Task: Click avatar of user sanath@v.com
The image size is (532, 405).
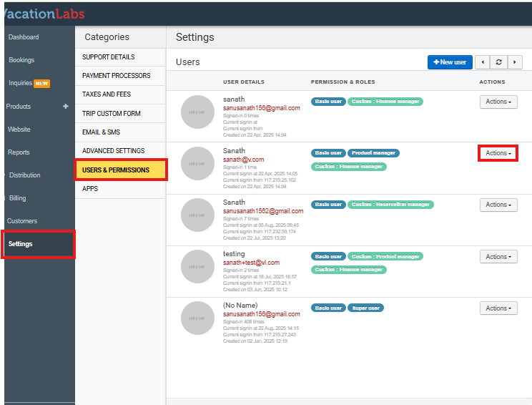Action: [198, 164]
